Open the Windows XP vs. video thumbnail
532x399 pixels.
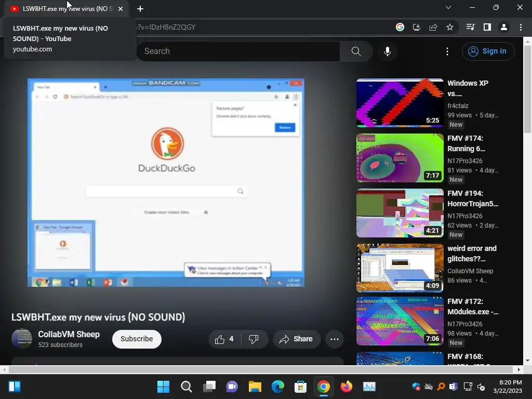[x=400, y=103]
